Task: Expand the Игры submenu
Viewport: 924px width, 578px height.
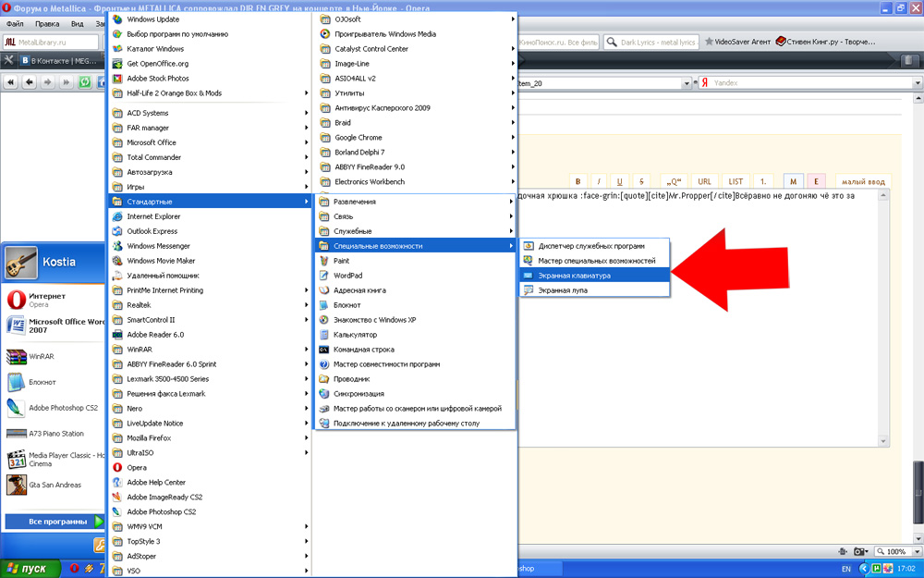Action: coord(136,187)
